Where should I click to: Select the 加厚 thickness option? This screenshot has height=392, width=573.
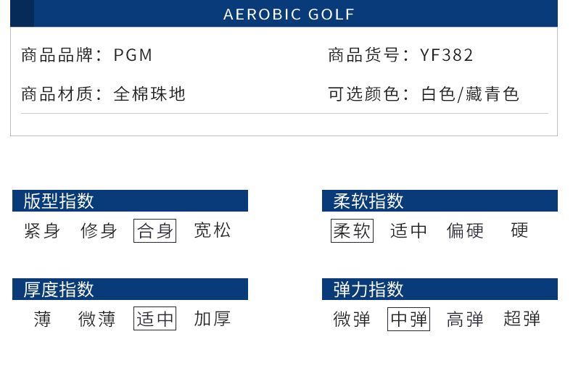pyautogui.click(x=213, y=319)
